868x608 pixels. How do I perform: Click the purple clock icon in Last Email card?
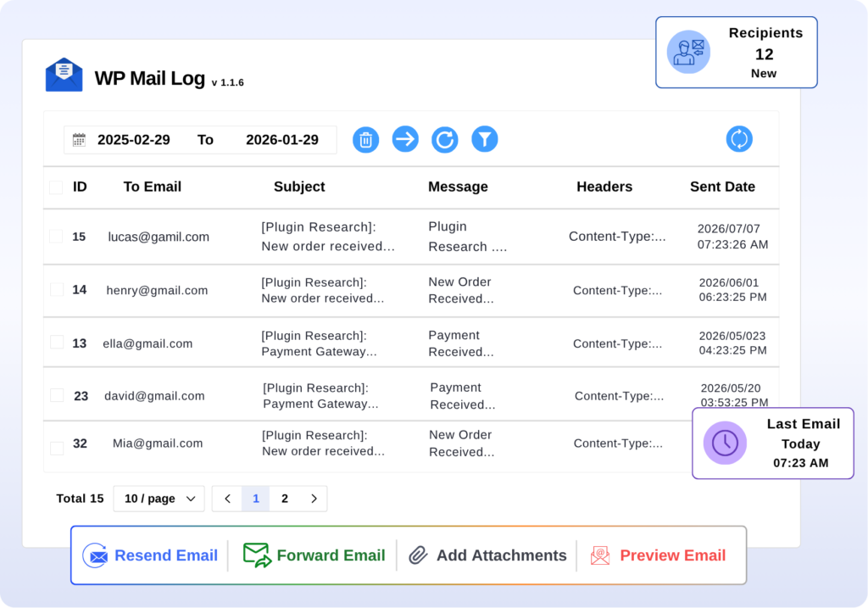coord(725,443)
